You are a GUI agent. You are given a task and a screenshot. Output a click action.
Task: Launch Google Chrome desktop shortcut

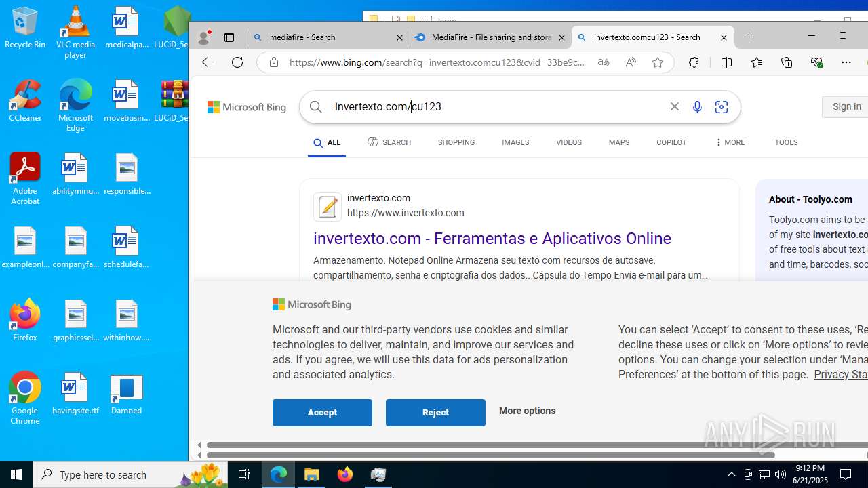(x=25, y=398)
